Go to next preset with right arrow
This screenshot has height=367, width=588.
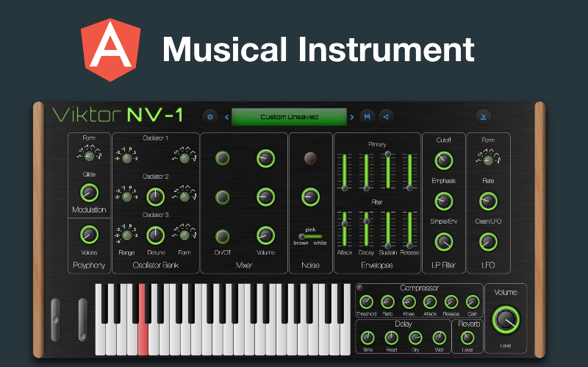(352, 117)
